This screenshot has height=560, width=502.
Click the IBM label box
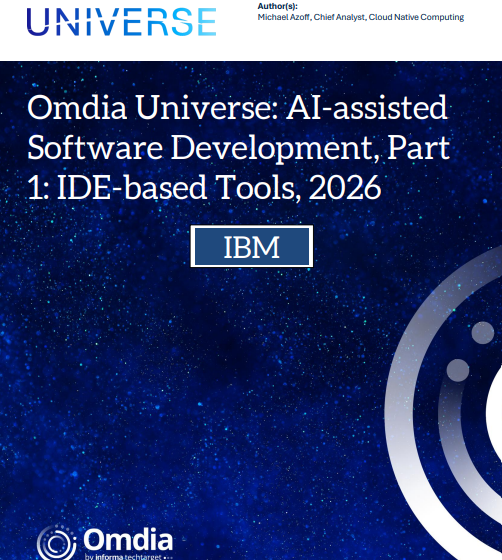tap(252, 246)
